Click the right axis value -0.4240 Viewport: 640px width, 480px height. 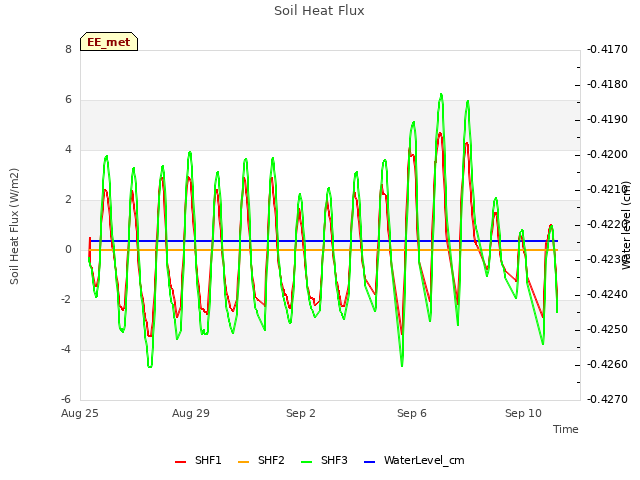pyautogui.click(x=607, y=295)
